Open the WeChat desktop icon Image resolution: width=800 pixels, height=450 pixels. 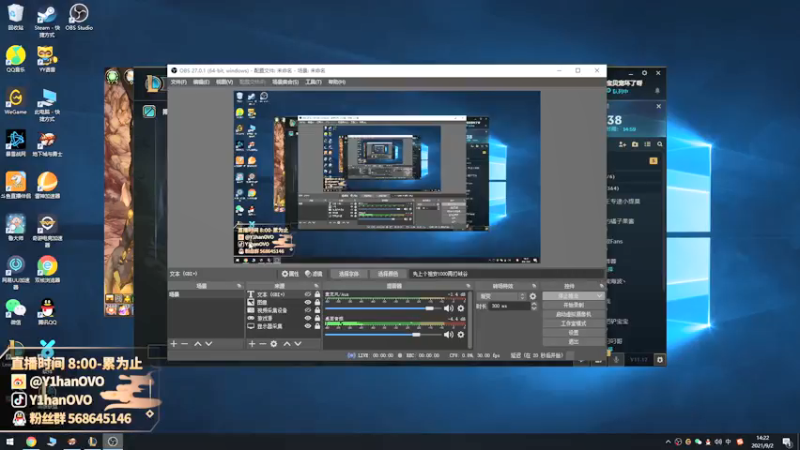(x=16, y=311)
